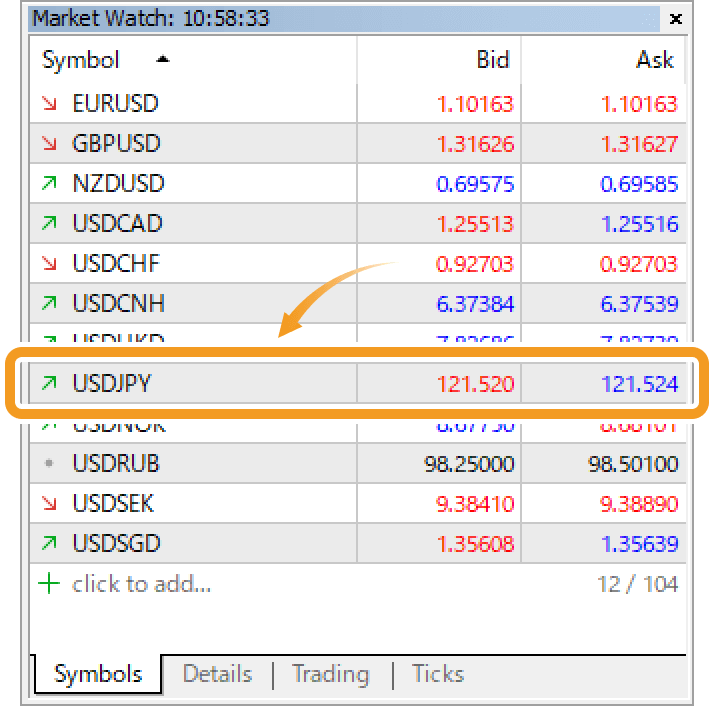This screenshot has width=714, height=706.
Task: Select the USDSEK symbol name
Action: point(113,504)
